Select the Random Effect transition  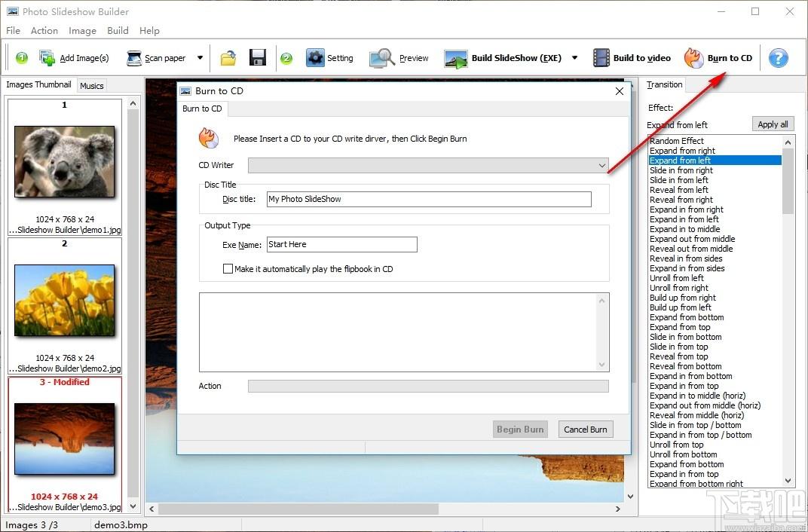tap(677, 141)
